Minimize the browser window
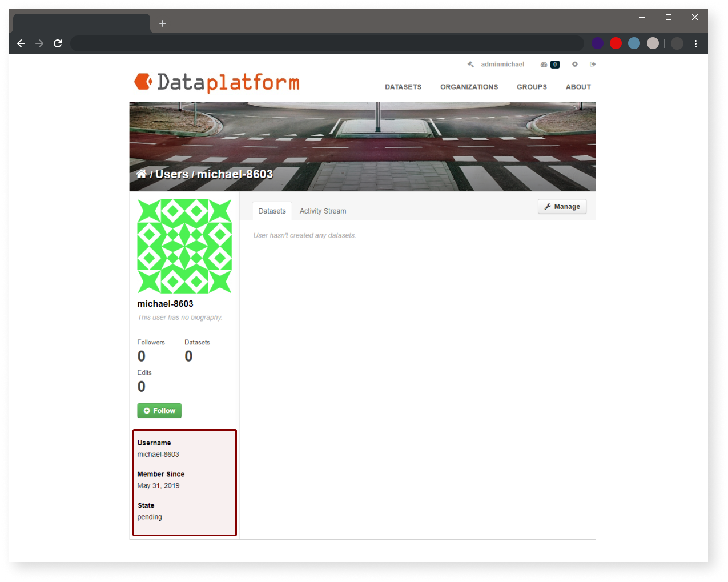This screenshot has width=728, height=582. [642, 17]
